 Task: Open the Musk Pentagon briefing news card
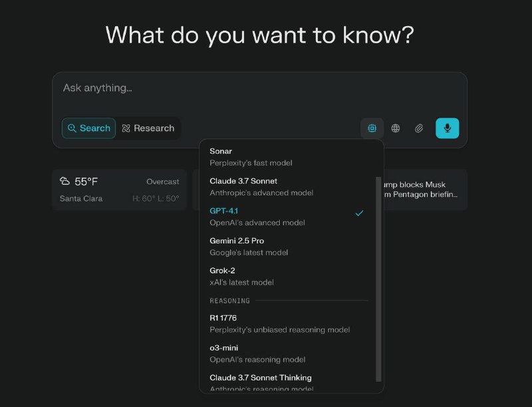point(425,190)
